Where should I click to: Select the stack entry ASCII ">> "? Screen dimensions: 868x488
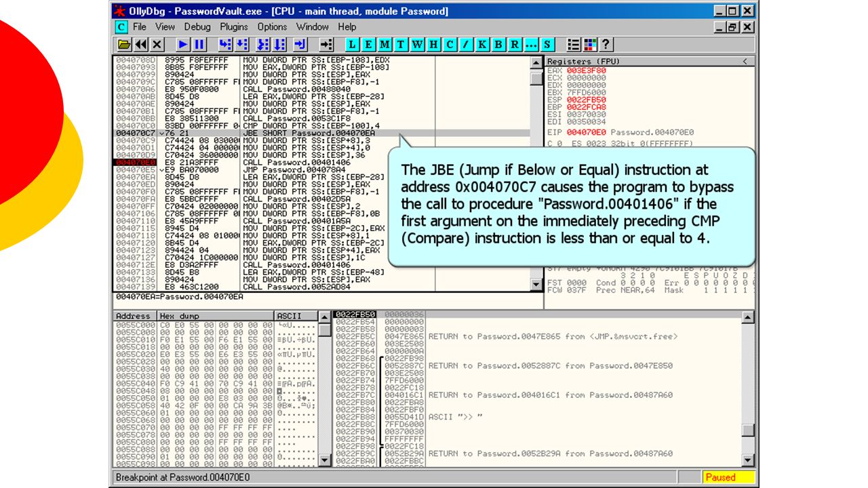455,416
